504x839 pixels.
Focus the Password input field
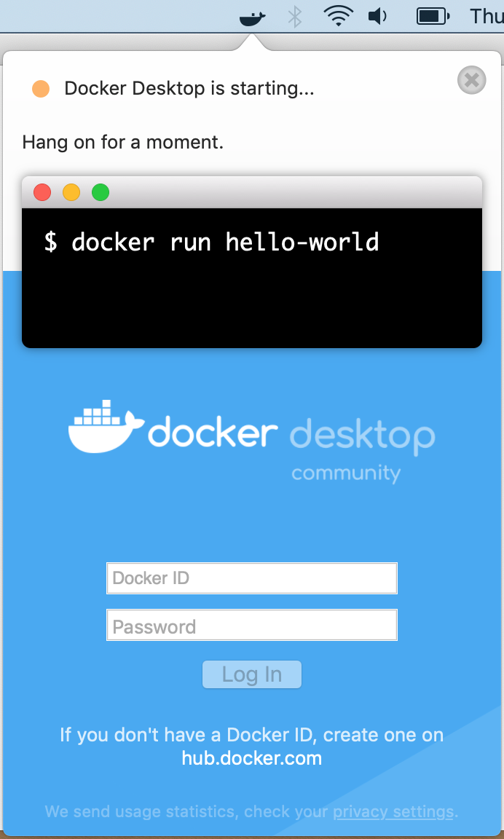pos(252,625)
